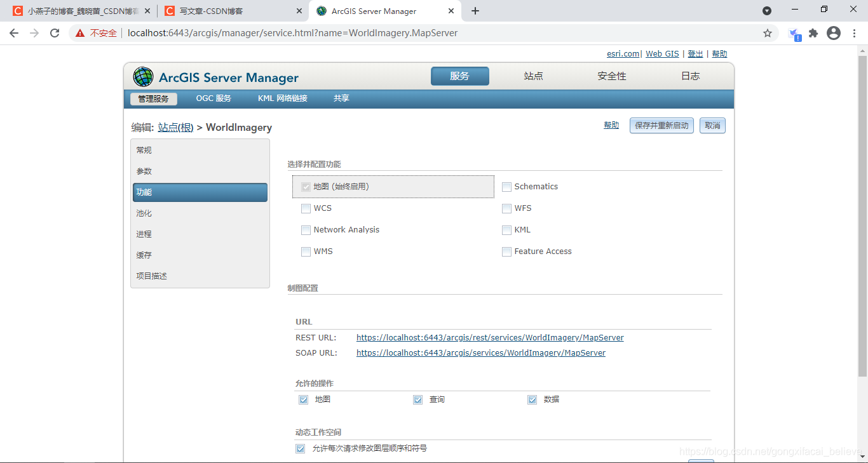Image resolution: width=868 pixels, height=463 pixels.
Task: Click the browser address bar URL
Action: 292,33
